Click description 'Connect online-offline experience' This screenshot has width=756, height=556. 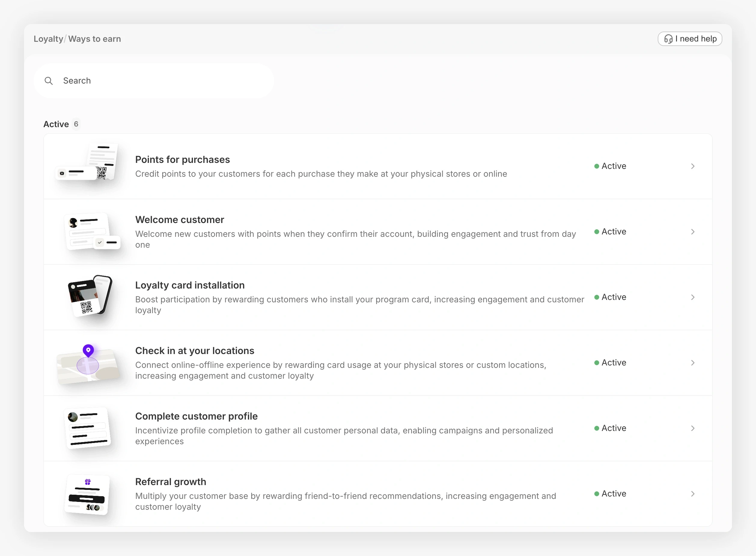pos(340,370)
